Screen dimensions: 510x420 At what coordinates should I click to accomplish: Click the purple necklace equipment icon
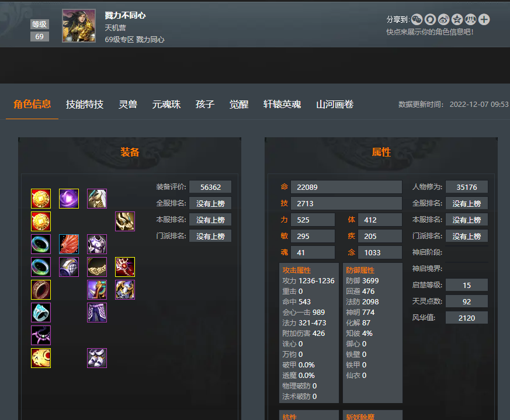[41, 335]
